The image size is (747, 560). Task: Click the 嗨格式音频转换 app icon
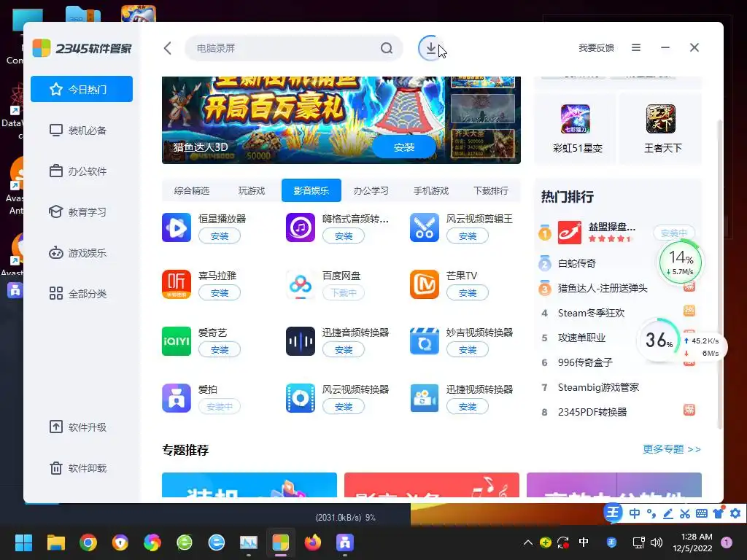(x=300, y=227)
